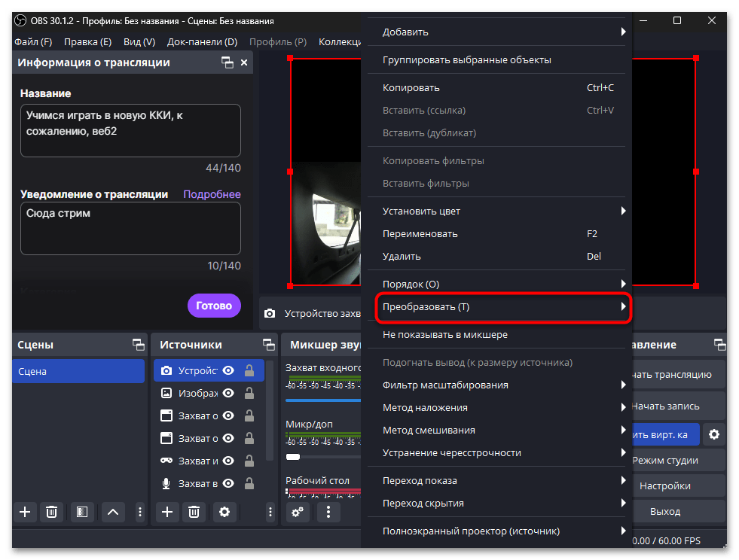Expand Метод смешивания submenu

click(x=496, y=430)
